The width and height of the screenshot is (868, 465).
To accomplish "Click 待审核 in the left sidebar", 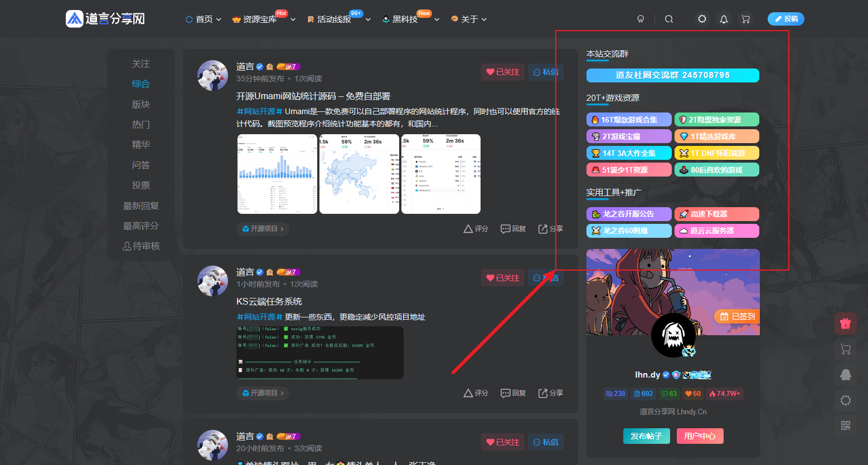I will pos(141,246).
